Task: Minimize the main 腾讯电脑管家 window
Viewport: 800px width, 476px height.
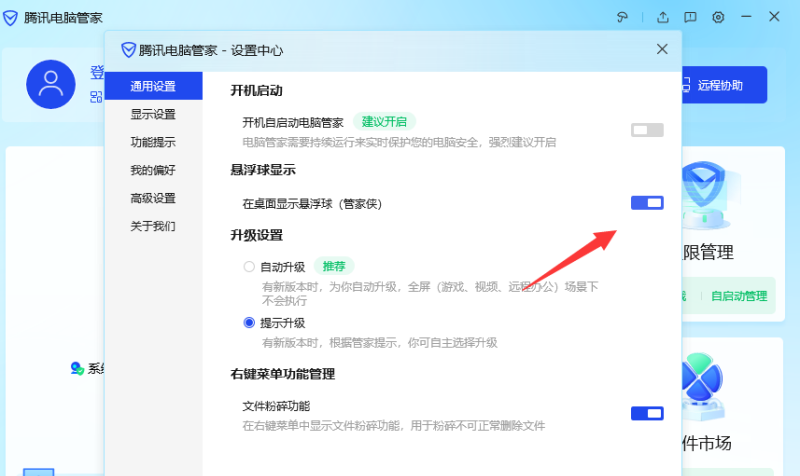Action: (x=746, y=17)
